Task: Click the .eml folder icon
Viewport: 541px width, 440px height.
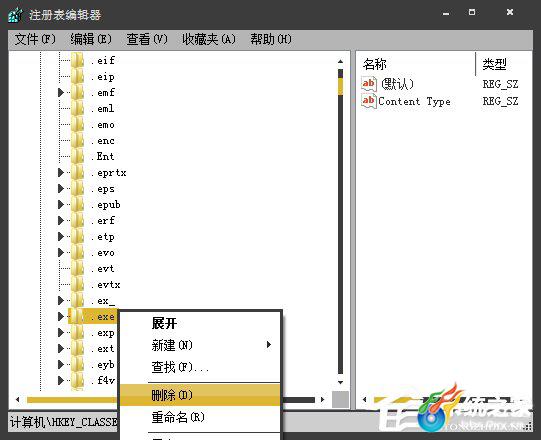Action: tap(77, 108)
